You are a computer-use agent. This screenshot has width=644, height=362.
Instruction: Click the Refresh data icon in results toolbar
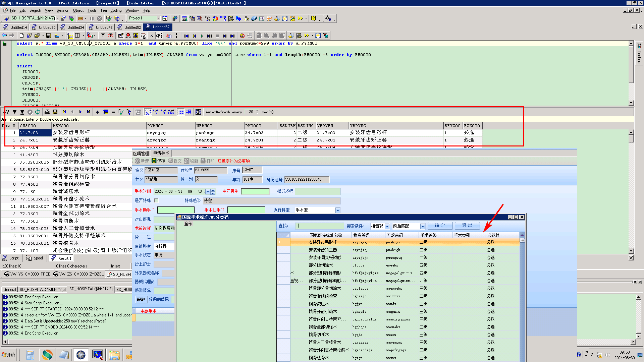click(x=38, y=112)
